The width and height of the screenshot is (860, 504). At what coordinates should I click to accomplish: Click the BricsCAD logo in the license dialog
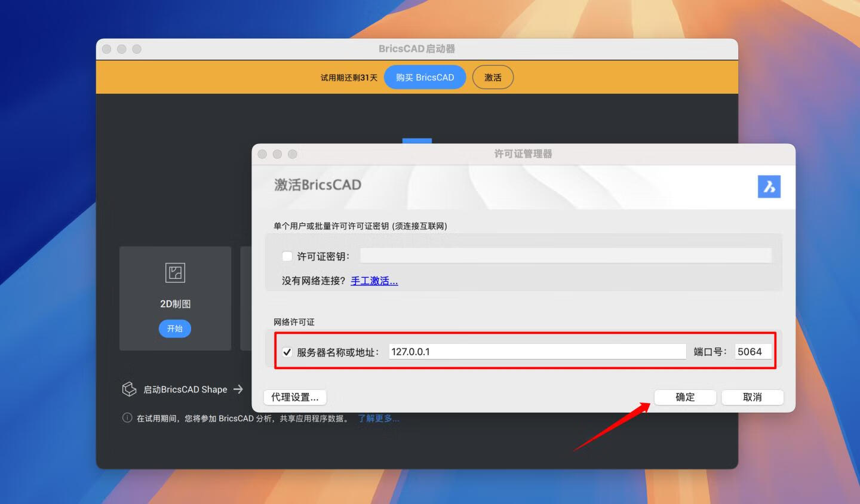[769, 186]
